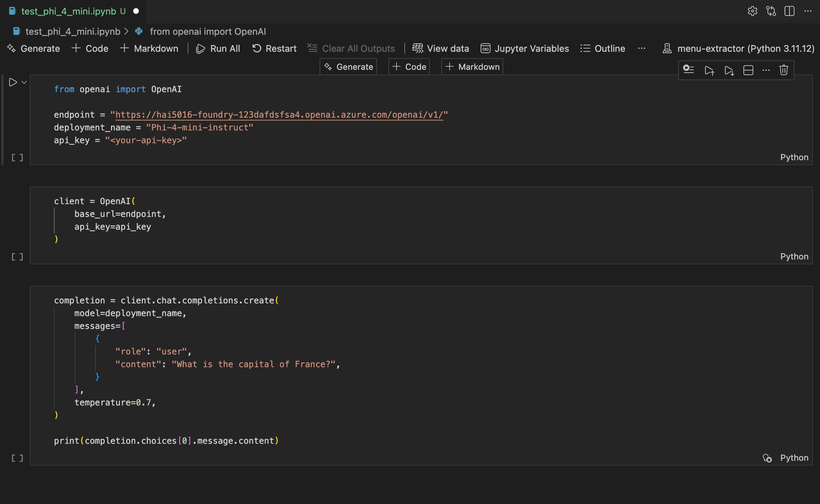Viewport: 820px width, 504px height.
Task: Toggle split editor layout icon
Action: [789, 11]
